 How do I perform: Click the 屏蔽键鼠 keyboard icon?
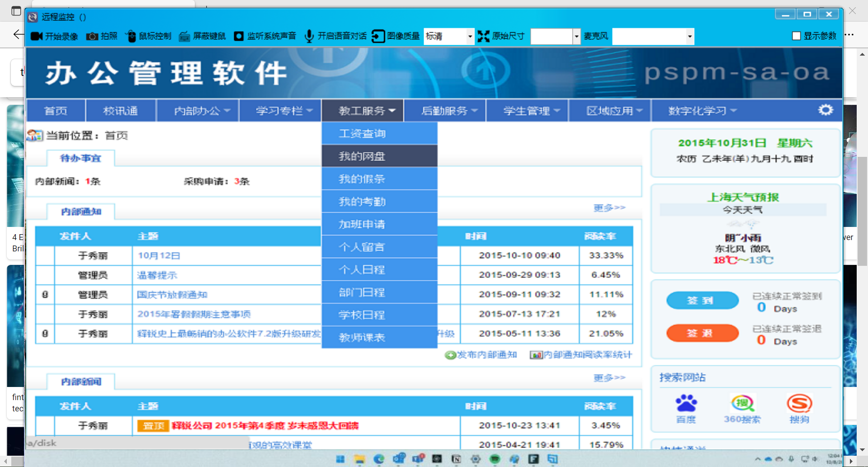pos(184,36)
